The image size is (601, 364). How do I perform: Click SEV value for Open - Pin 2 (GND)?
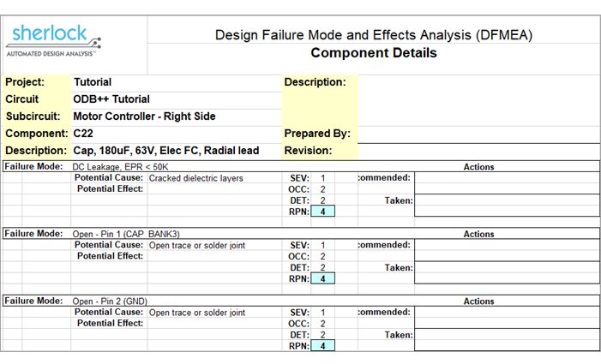click(322, 313)
